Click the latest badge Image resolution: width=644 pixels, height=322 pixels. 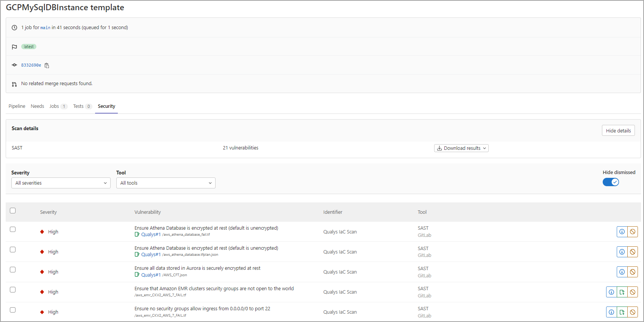click(29, 47)
